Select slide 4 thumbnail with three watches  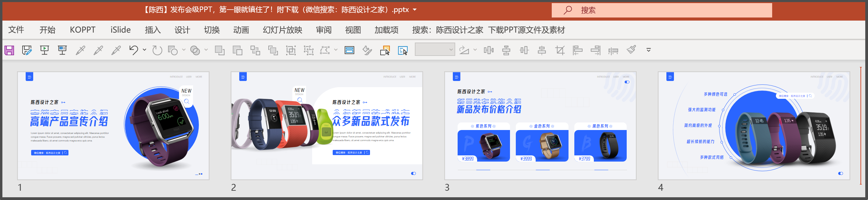pos(754,126)
